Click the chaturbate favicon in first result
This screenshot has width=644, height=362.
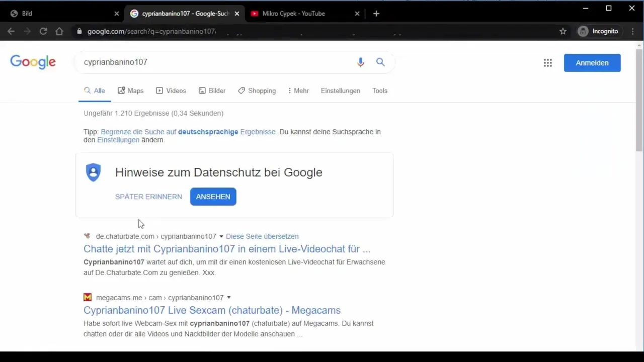click(x=87, y=236)
